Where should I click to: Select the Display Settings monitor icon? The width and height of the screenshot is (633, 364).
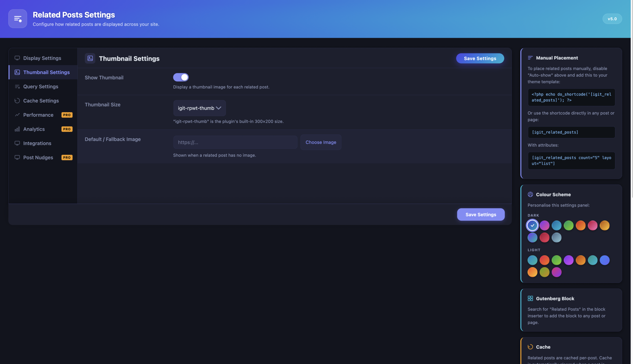[17, 58]
